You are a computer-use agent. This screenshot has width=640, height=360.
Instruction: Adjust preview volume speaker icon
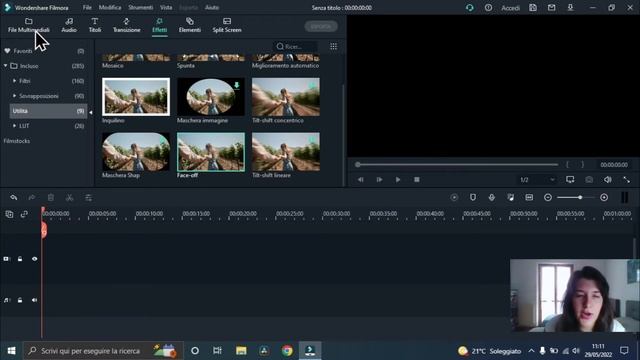pyautogui.click(x=608, y=179)
